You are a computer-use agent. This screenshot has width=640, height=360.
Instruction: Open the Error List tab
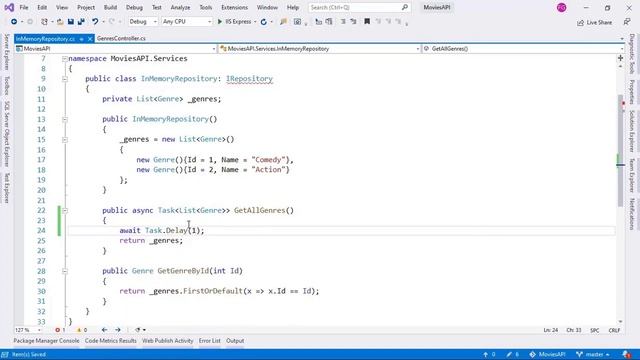[x=210, y=341]
